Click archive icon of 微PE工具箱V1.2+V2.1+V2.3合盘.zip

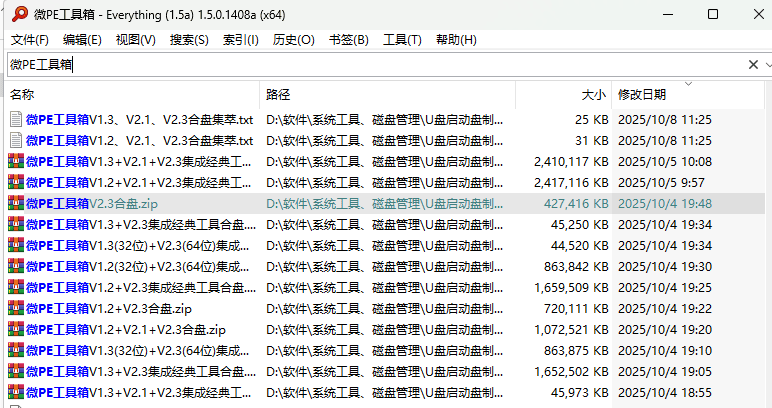[x=15, y=329]
